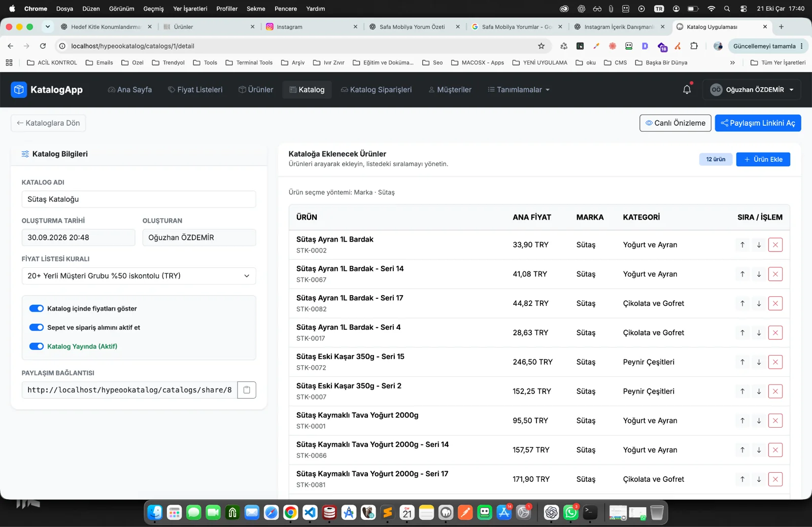Open Chrome extensions puzzle icon
812x527 pixels.
(x=694, y=46)
